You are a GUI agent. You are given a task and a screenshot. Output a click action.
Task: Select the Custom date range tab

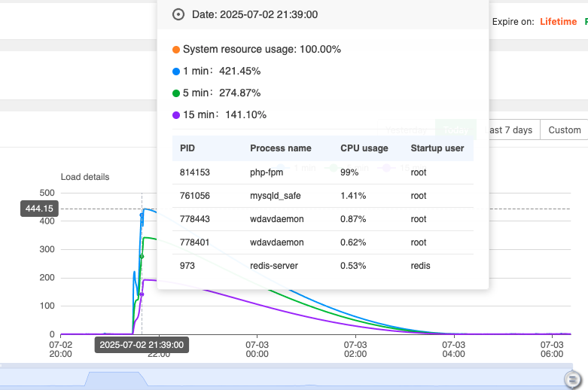coord(564,130)
